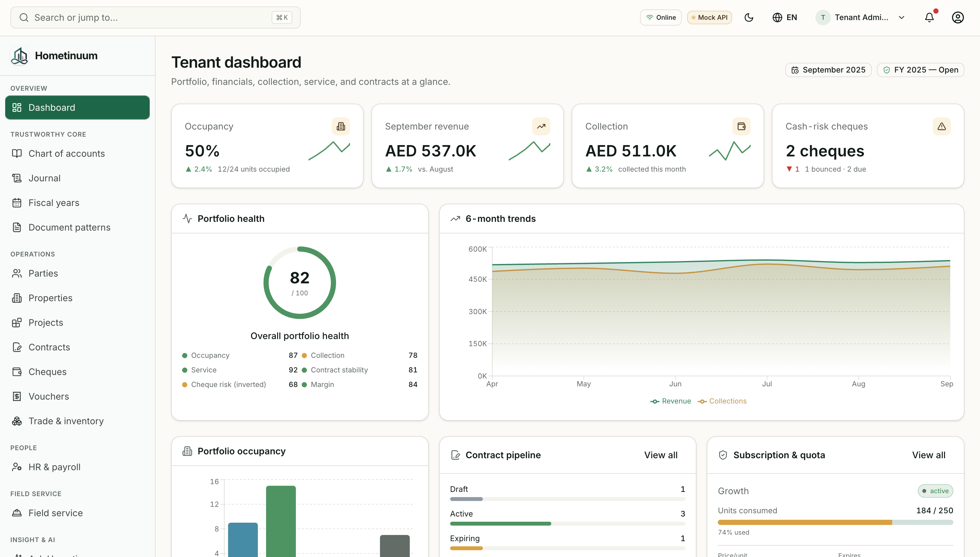The image size is (980, 557).
Task: Click the shield icon beside FY 2025
Action: [887, 70]
